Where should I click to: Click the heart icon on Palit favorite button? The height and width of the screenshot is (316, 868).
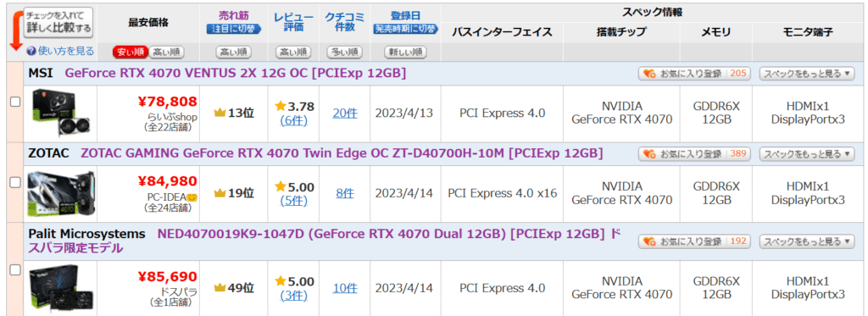(x=649, y=241)
